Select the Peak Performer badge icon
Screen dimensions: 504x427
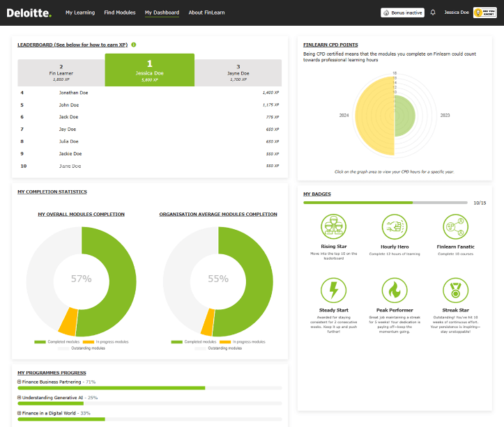[x=395, y=290]
